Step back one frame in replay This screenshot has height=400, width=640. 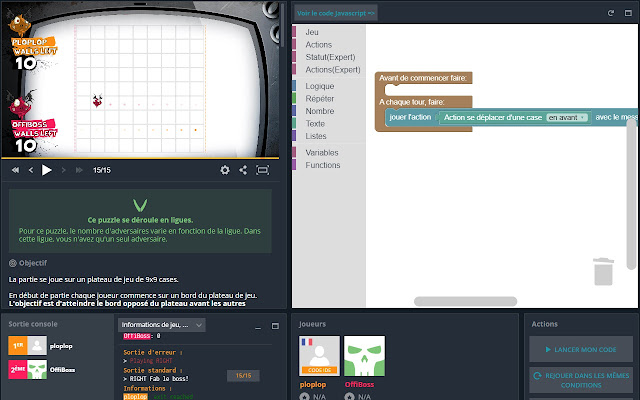tap(31, 170)
